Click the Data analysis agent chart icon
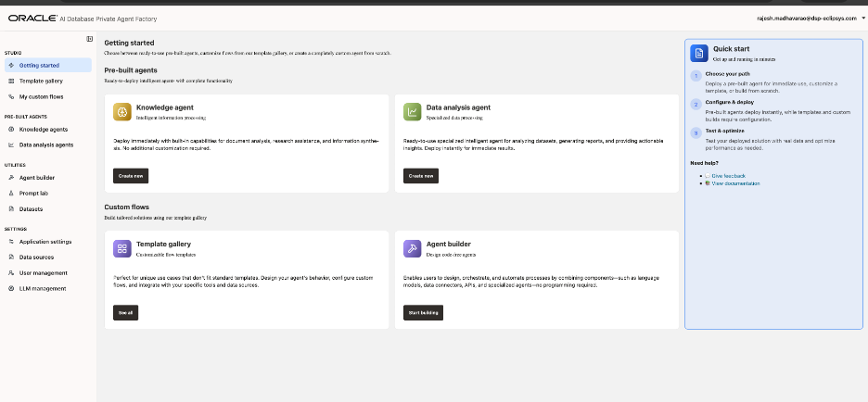The height and width of the screenshot is (402, 868). click(412, 111)
